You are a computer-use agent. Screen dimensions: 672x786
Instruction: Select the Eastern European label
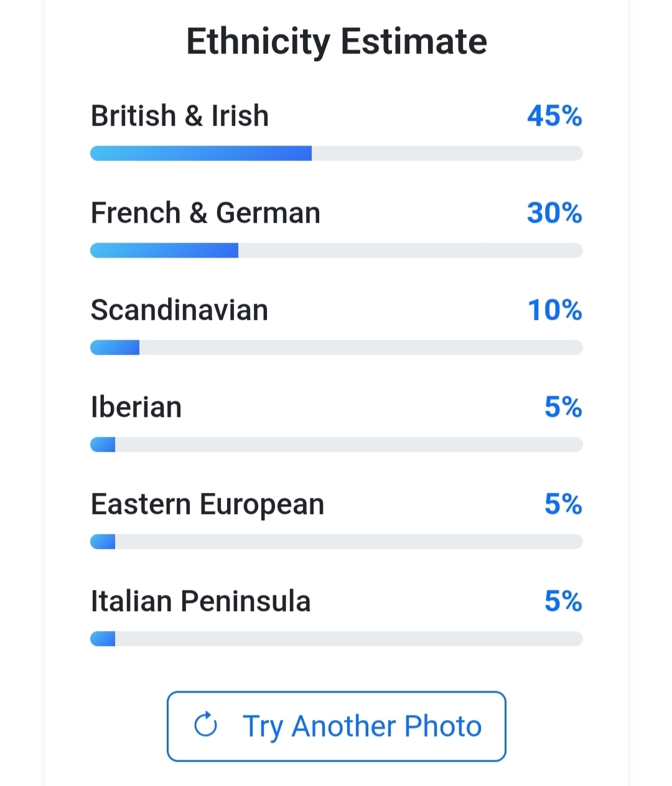pos(207,504)
